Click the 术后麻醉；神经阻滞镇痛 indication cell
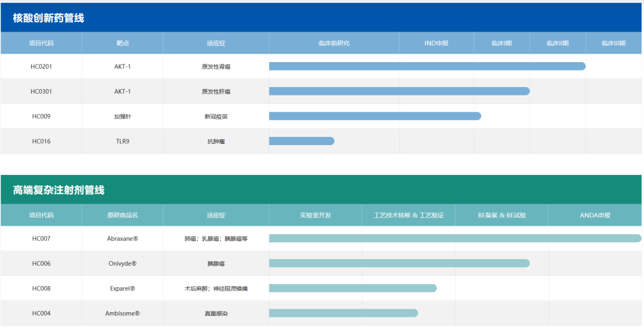The width and height of the screenshot is (644, 329). coord(216,288)
